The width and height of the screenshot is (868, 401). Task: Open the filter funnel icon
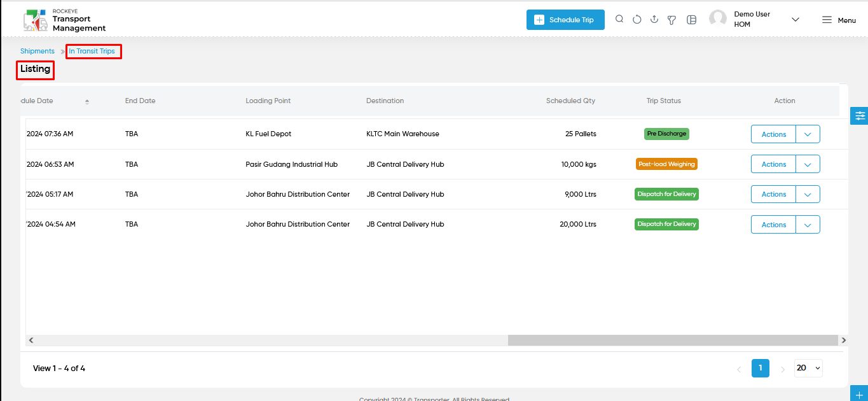(672, 20)
